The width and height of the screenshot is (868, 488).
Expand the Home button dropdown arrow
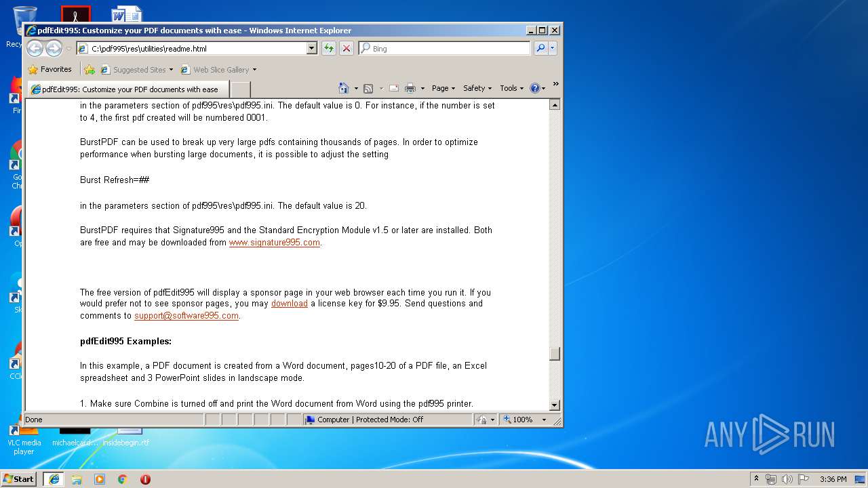pos(355,88)
